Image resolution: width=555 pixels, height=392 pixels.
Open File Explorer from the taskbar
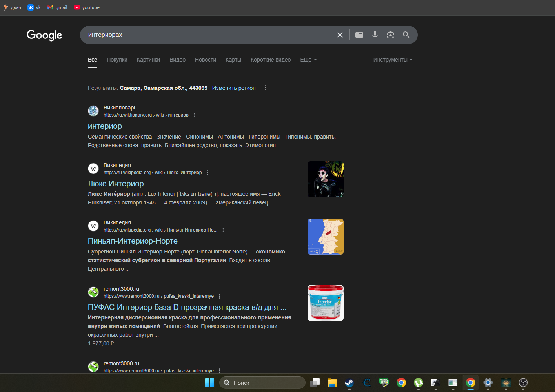[332, 383]
